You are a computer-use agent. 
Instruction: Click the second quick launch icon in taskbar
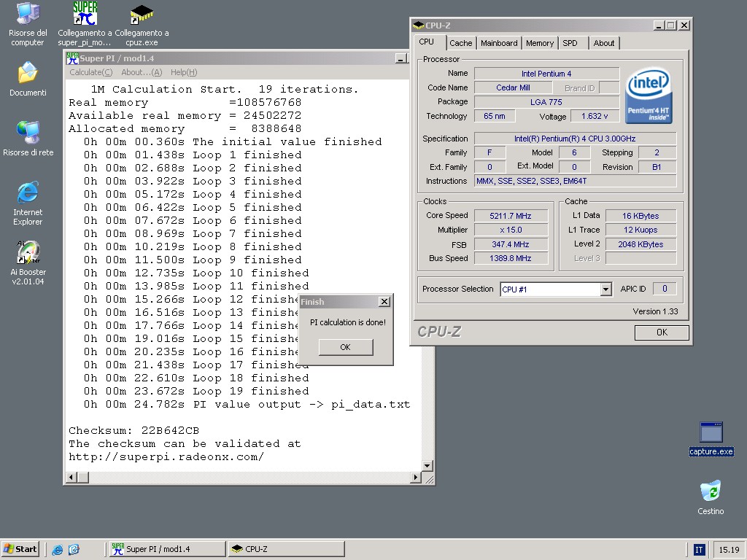pos(74,550)
